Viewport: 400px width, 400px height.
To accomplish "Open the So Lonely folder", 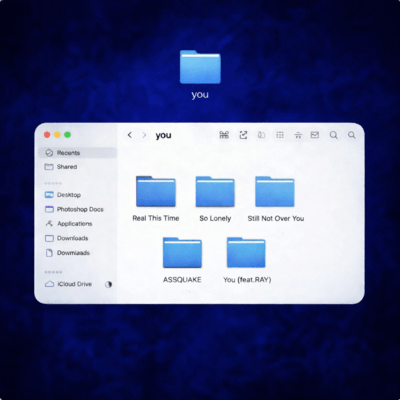I will click(215, 192).
